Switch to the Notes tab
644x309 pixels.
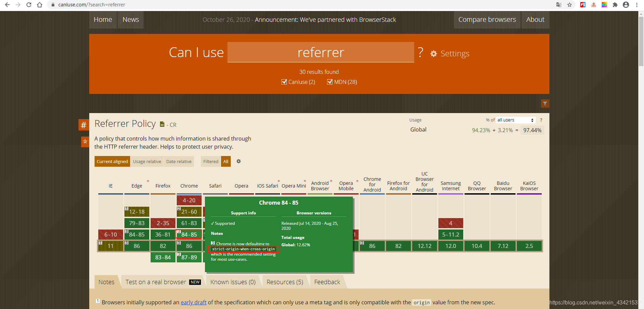pos(106,282)
